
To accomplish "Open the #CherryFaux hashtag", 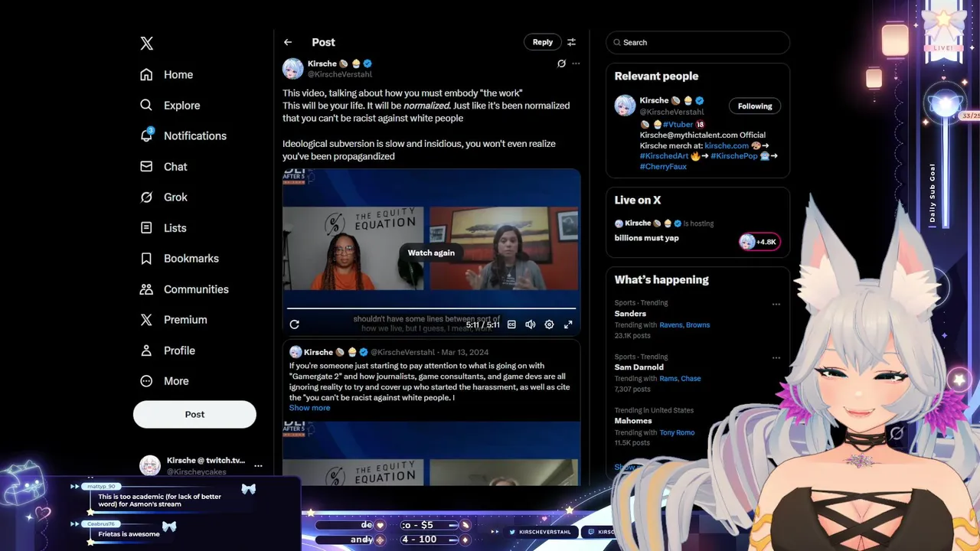I will [x=663, y=167].
